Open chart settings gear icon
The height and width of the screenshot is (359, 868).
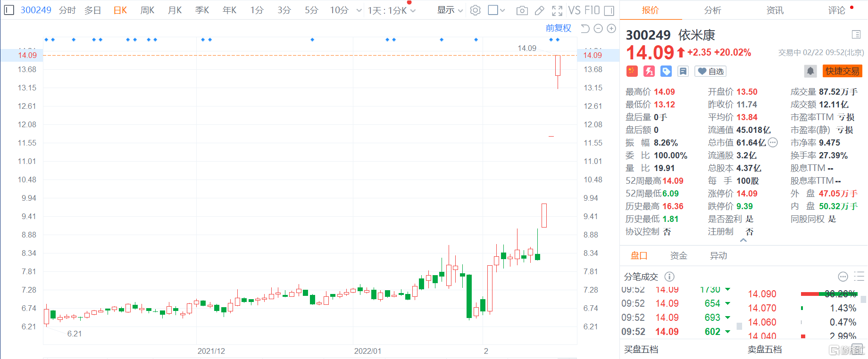[x=476, y=10]
